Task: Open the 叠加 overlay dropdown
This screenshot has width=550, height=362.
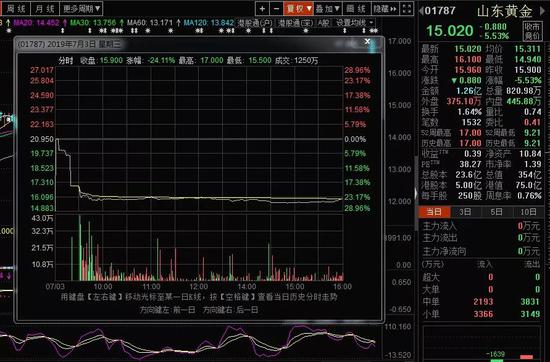Action: tap(327, 9)
